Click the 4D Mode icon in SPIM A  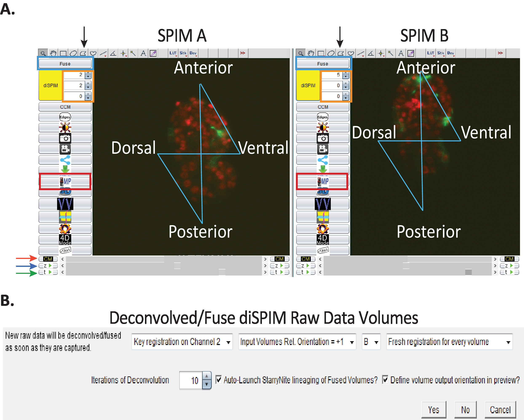pos(65,239)
